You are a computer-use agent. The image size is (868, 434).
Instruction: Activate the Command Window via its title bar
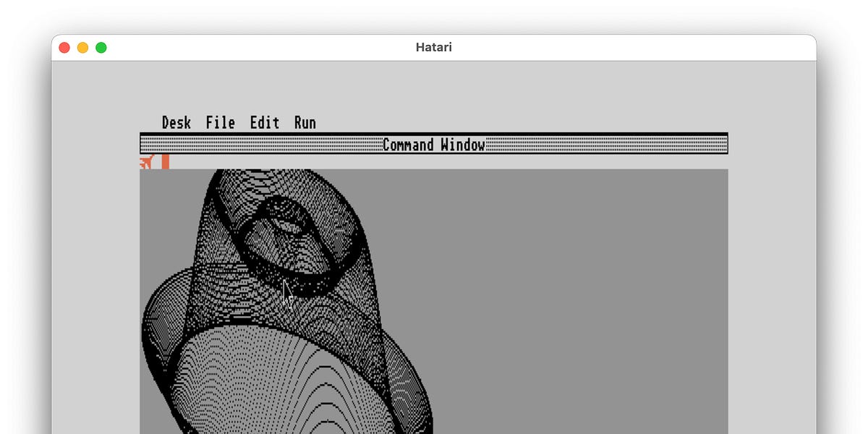(433, 145)
